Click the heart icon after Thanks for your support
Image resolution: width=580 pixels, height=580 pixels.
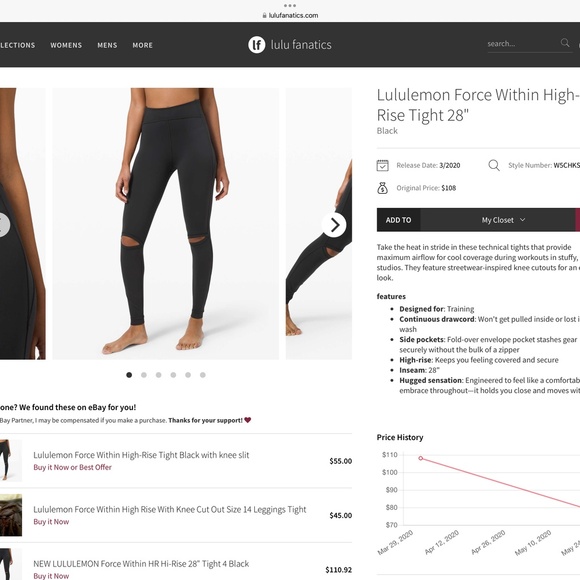pos(247,420)
